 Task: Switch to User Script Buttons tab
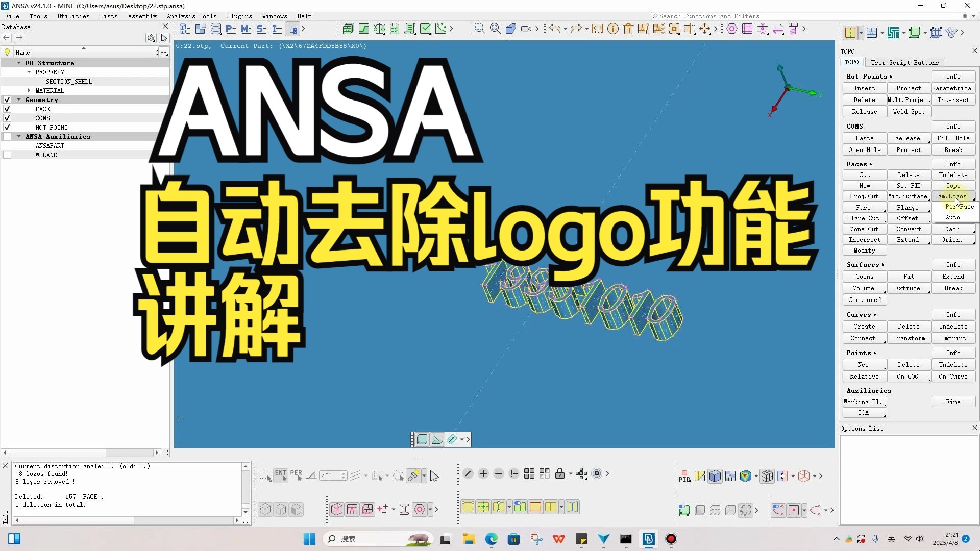click(x=904, y=63)
